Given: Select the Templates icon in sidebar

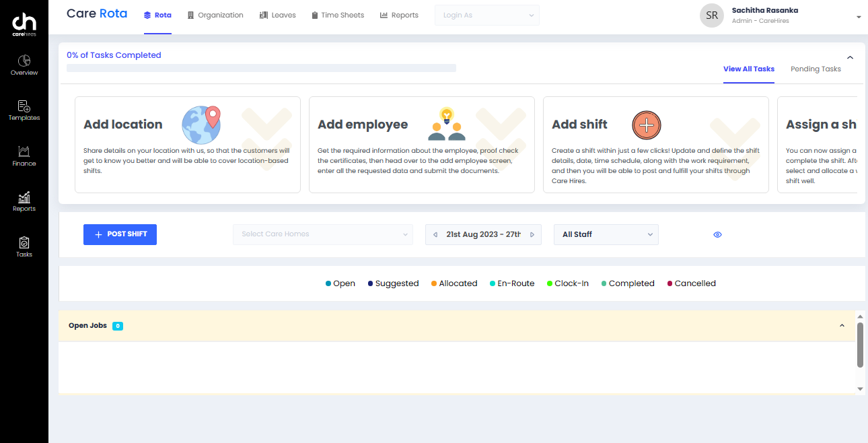Looking at the screenshot, I should 24,109.
